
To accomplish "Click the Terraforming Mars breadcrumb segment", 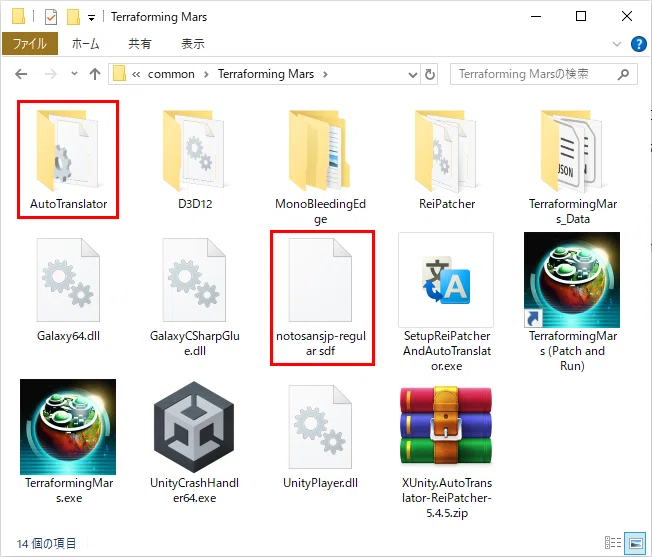I will click(266, 74).
